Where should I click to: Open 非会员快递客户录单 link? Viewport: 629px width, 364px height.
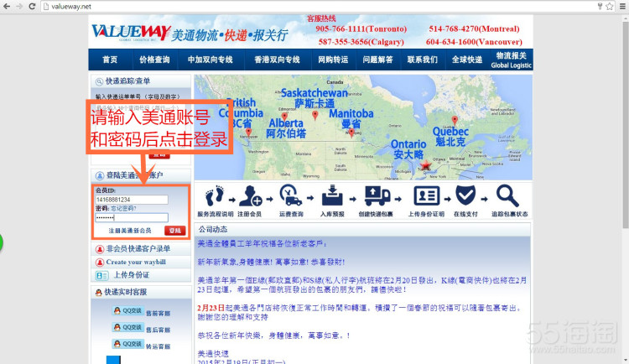tap(138, 249)
